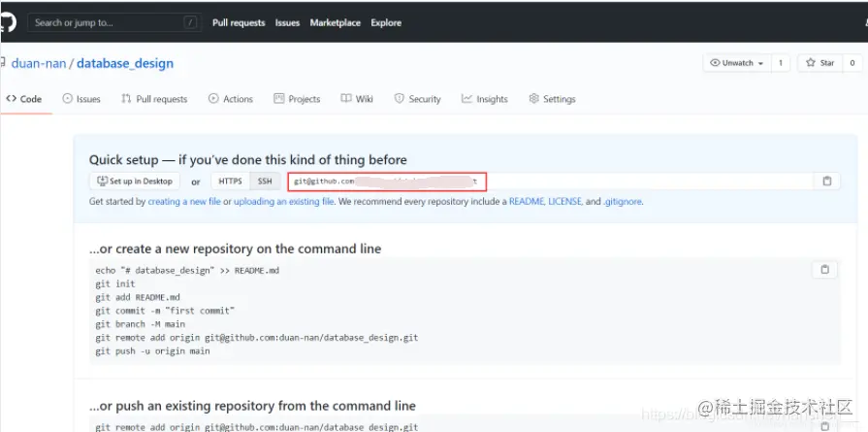Copy the create new repository commands
The image size is (868, 432).
pos(824,270)
